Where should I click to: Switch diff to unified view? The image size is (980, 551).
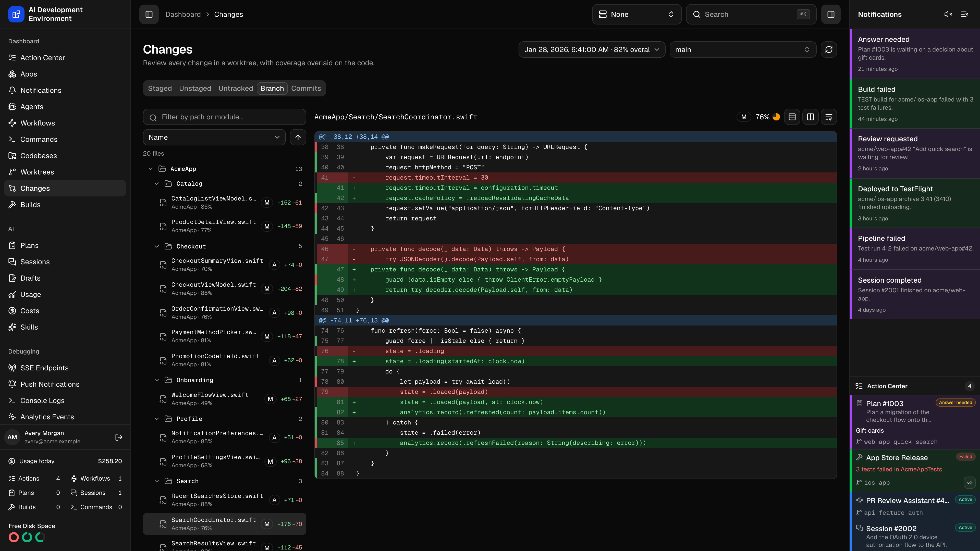(792, 117)
